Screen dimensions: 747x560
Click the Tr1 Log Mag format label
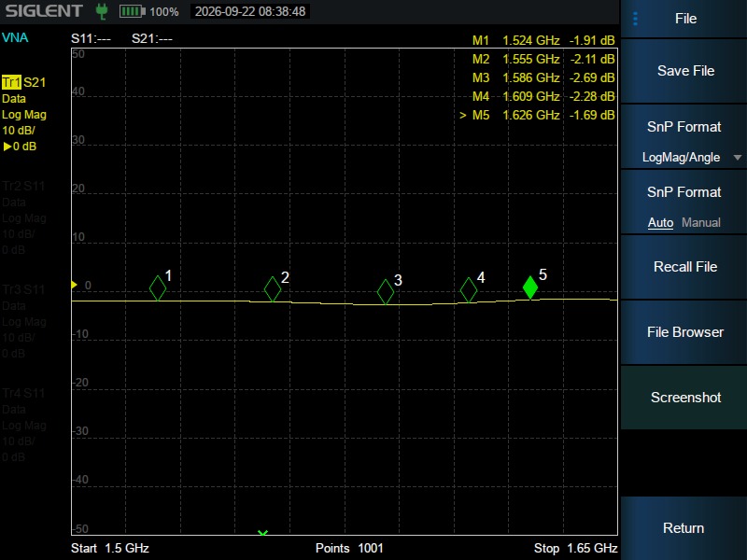point(24,115)
